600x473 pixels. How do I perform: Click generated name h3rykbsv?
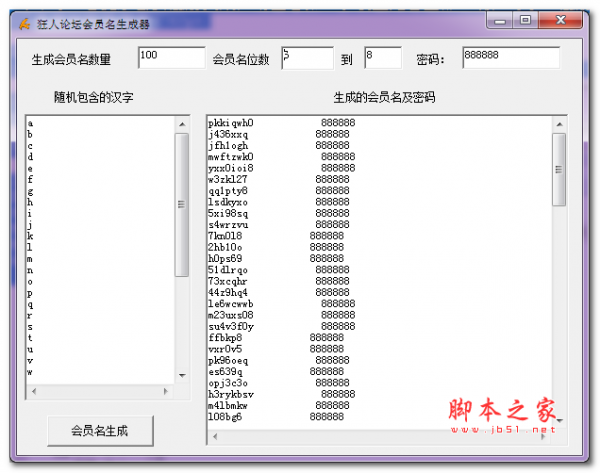[x=231, y=394]
